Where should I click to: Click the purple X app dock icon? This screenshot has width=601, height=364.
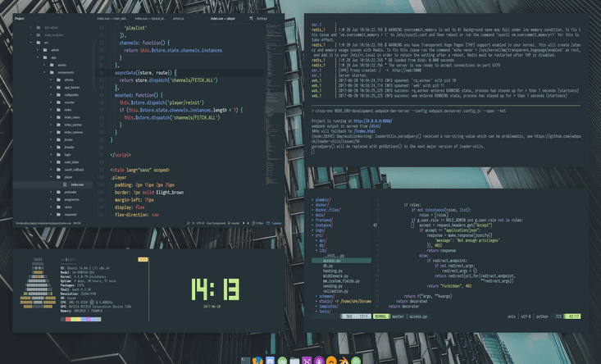(x=307, y=361)
